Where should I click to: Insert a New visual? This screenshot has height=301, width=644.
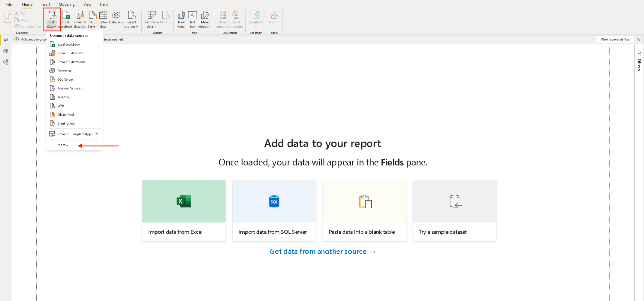[181, 19]
